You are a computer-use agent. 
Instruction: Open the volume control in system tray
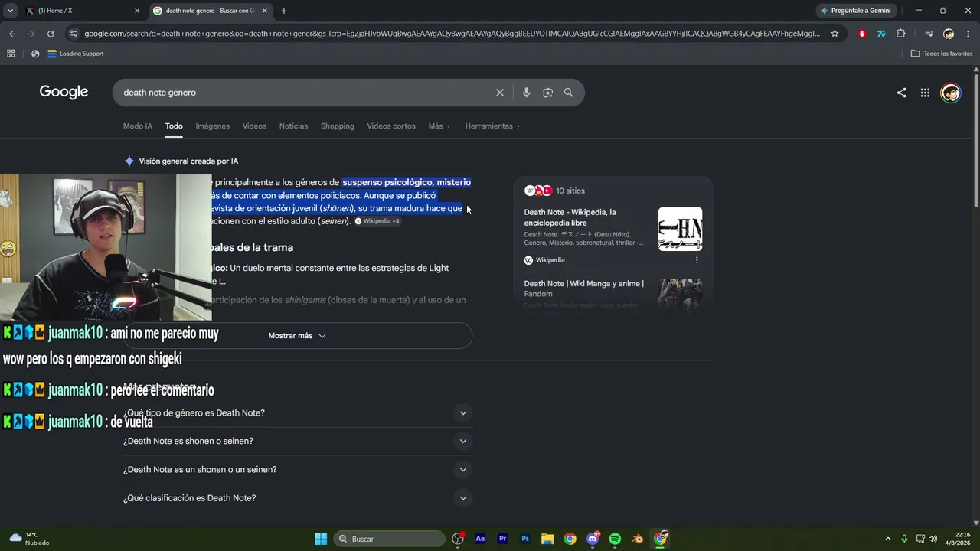pyautogui.click(x=933, y=539)
